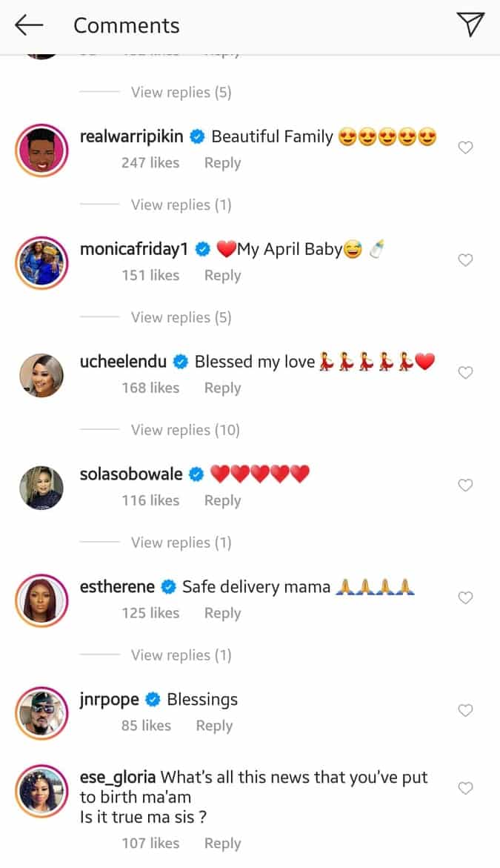The height and width of the screenshot is (868, 500).
Task: View the 5 replies under monicafriday1
Action: pyautogui.click(x=181, y=317)
